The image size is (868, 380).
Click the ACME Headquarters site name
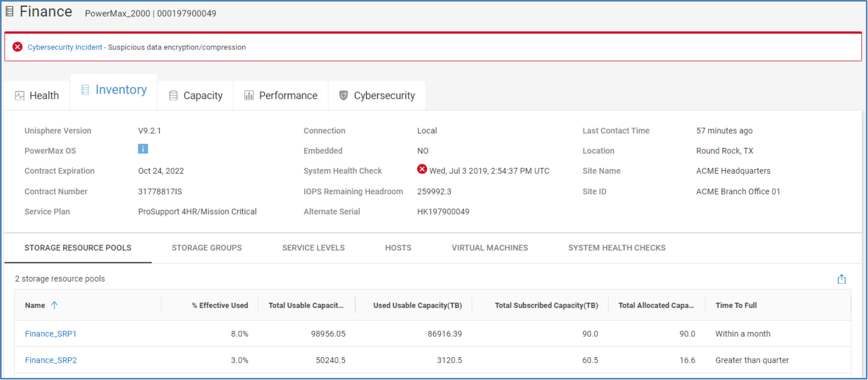point(733,171)
